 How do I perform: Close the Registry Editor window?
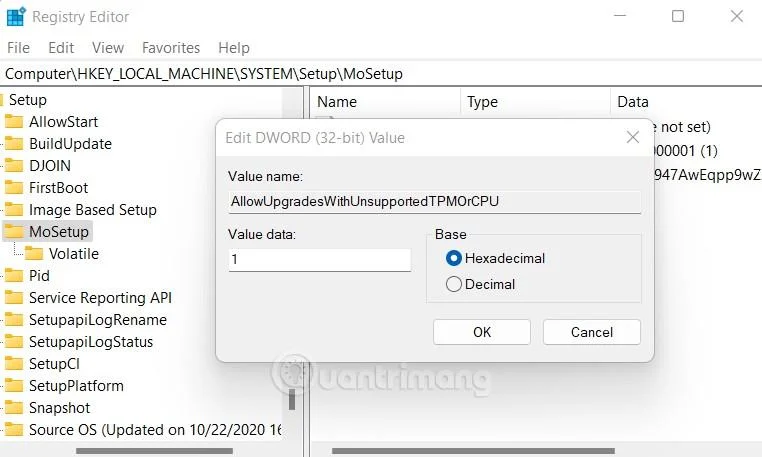coord(737,16)
